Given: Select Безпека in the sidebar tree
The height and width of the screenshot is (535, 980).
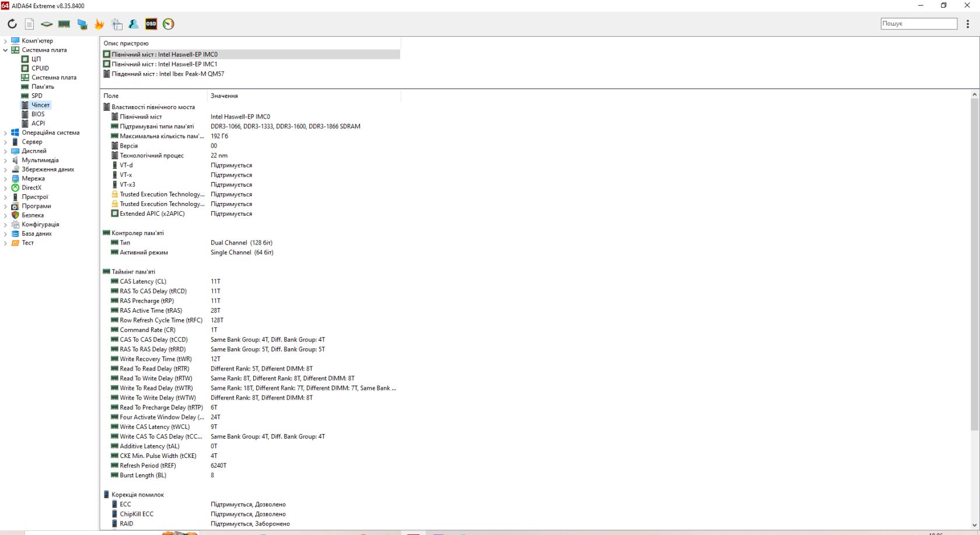Looking at the screenshot, I should (x=33, y=215).
